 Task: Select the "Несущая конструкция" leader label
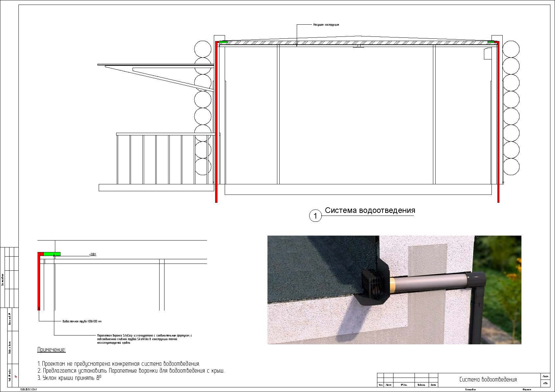(326, 25)
